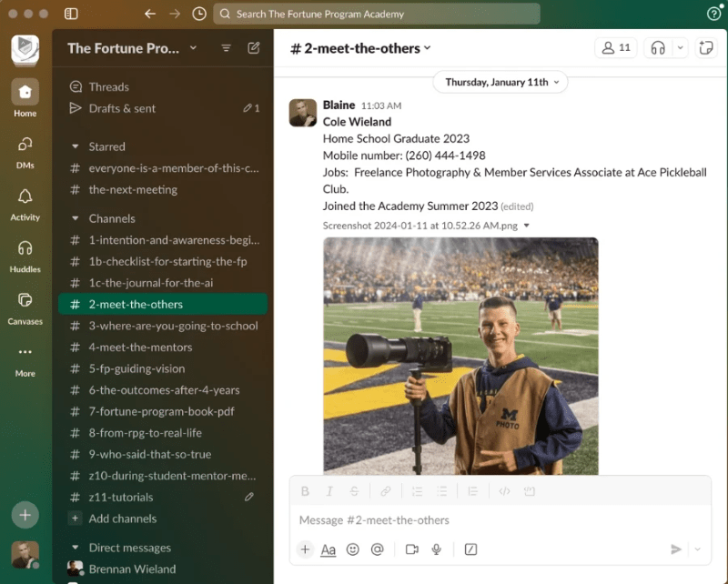Click the mention @ icon
Image resolution: width=728 pixels, height=584 pixels.
tap(377, 549)
